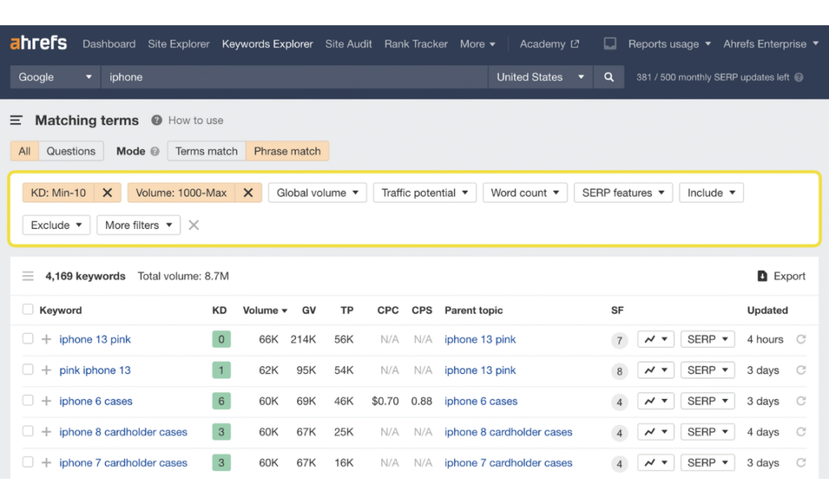The height and width of the screenshot is (504, 829).
Task: Open trend chart for pink iphone 13
Action: (656, 371)
